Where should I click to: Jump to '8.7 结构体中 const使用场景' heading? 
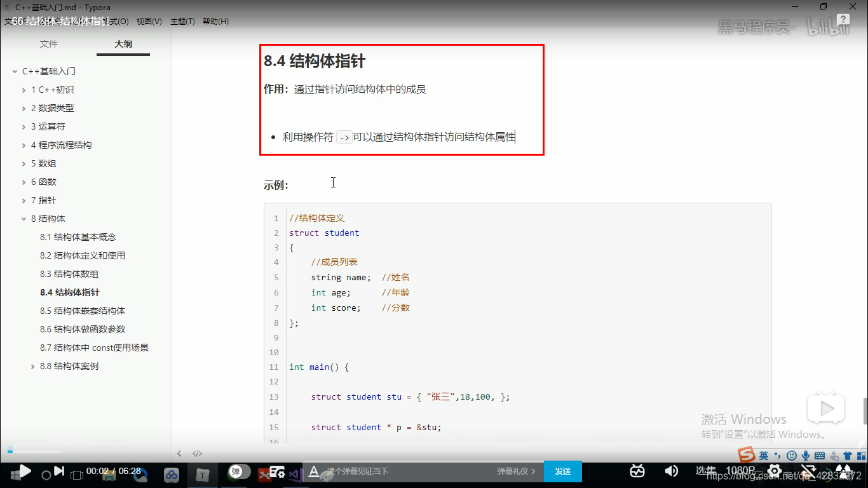(94, 348)
